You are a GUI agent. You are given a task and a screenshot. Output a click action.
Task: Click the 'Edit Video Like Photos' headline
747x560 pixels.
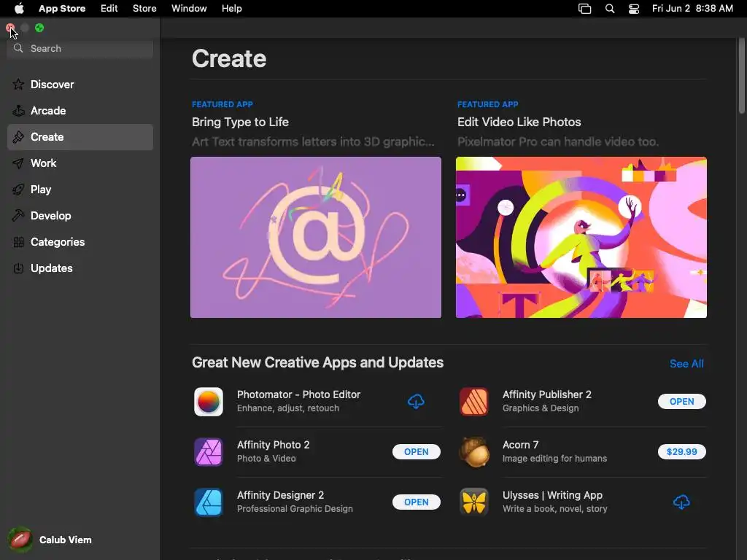point(519,122)
